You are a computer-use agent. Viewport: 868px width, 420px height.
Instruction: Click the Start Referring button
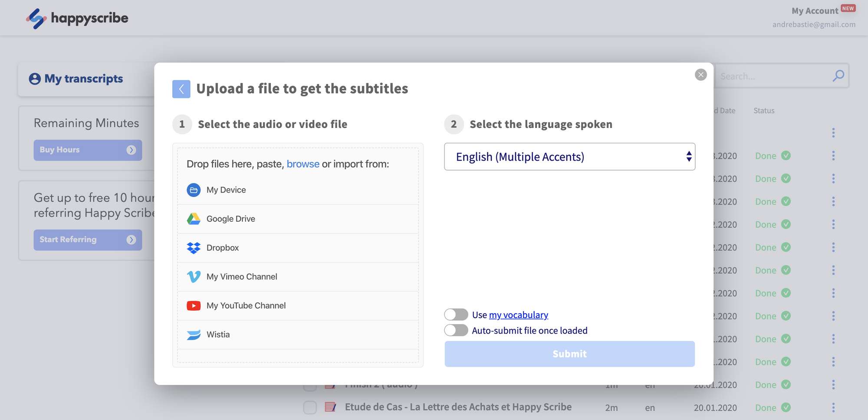pos(88,240)
